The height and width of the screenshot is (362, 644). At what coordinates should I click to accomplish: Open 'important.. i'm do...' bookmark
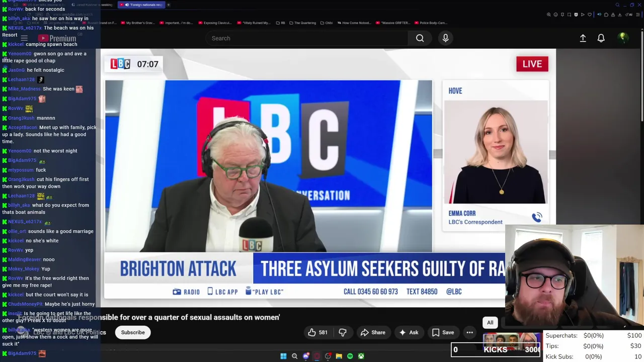176,23
